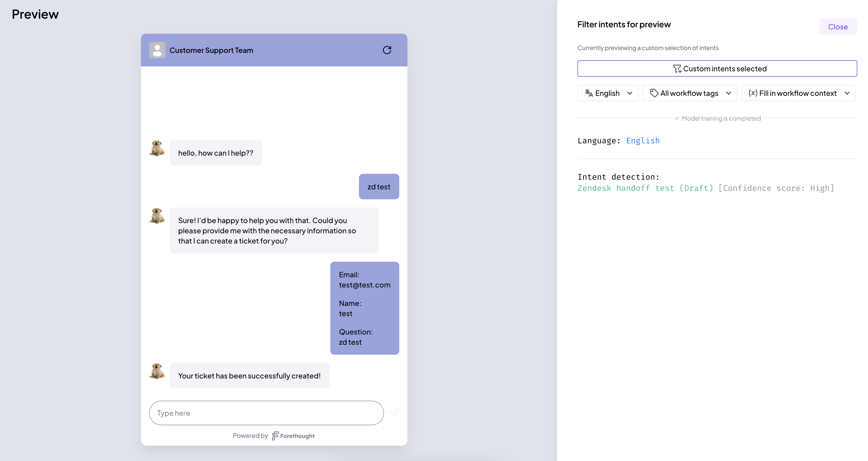Click the 'Confidence score: High' text
This screenshot has height=461, width=868.
coord(776,188)
